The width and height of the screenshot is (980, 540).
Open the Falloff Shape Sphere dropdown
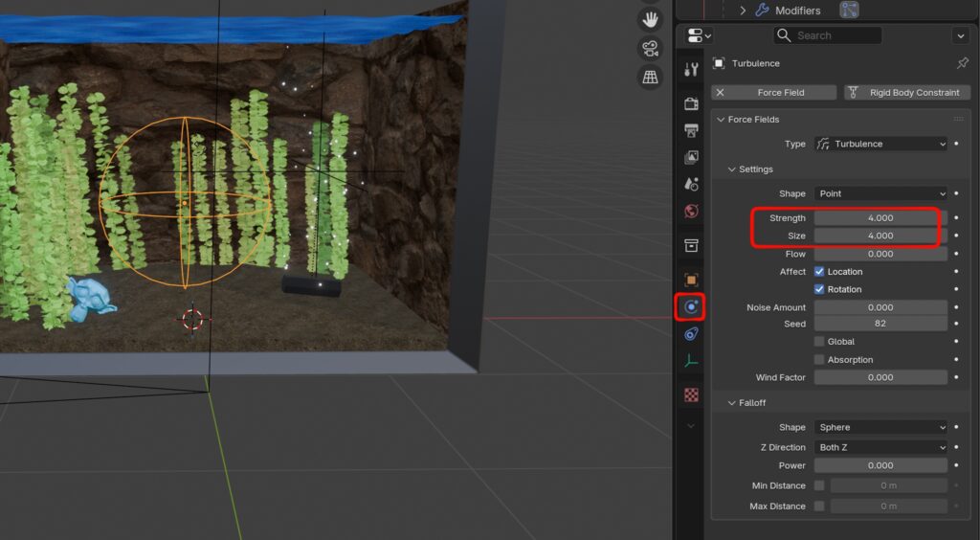(880, 427)
